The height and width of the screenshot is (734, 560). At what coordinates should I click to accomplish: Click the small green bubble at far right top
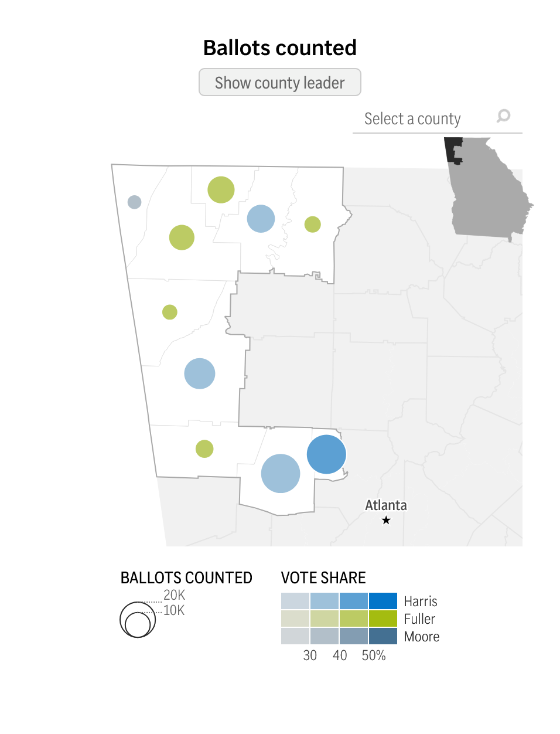click(x=313, y=225)
